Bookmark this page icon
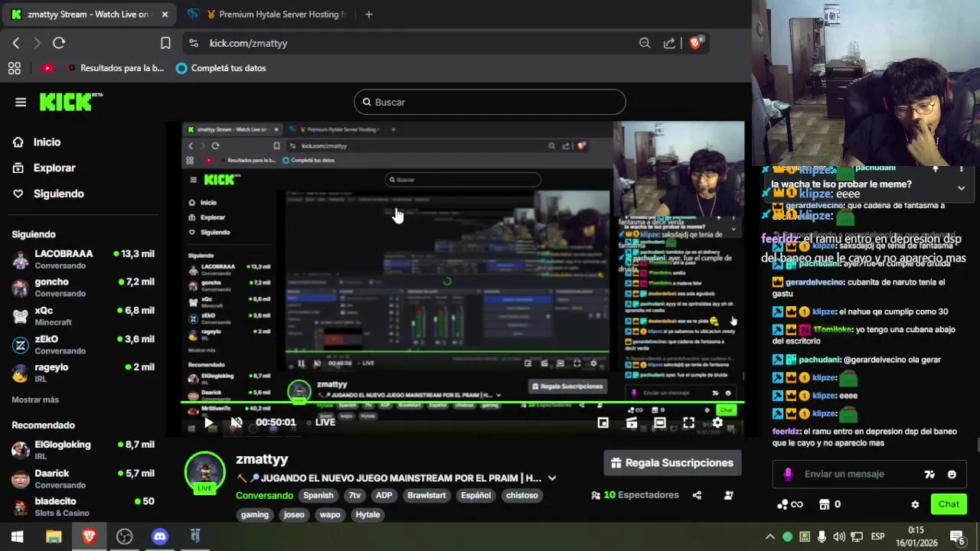Viewport: 980px width, 551px height. click(x=165, y=43)
